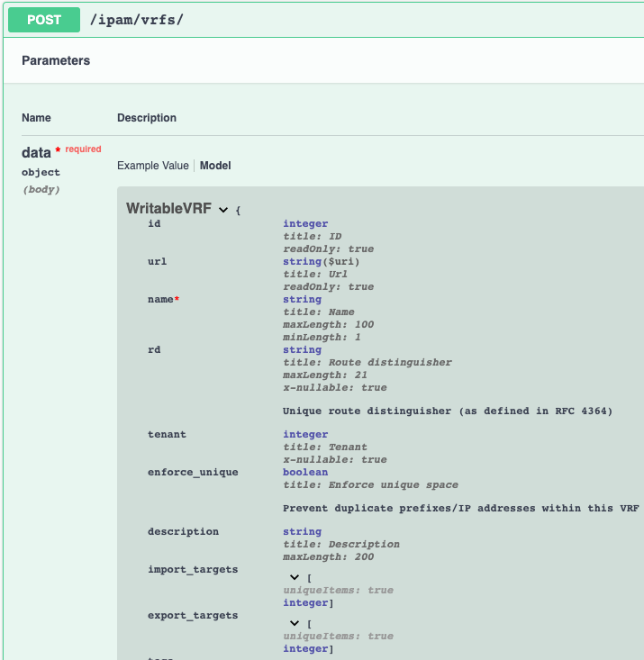
Task: Select the Model tab
Action: 215,166
